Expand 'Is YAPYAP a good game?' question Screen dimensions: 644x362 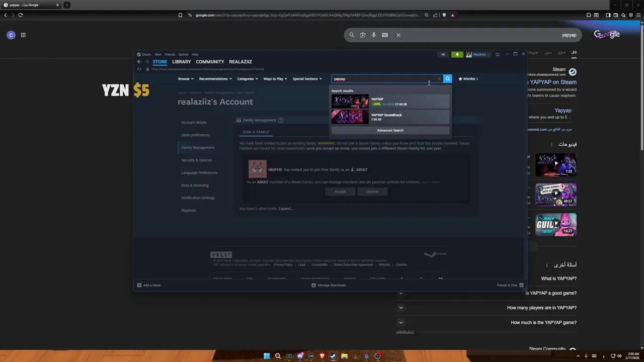[x=401, y=293]
